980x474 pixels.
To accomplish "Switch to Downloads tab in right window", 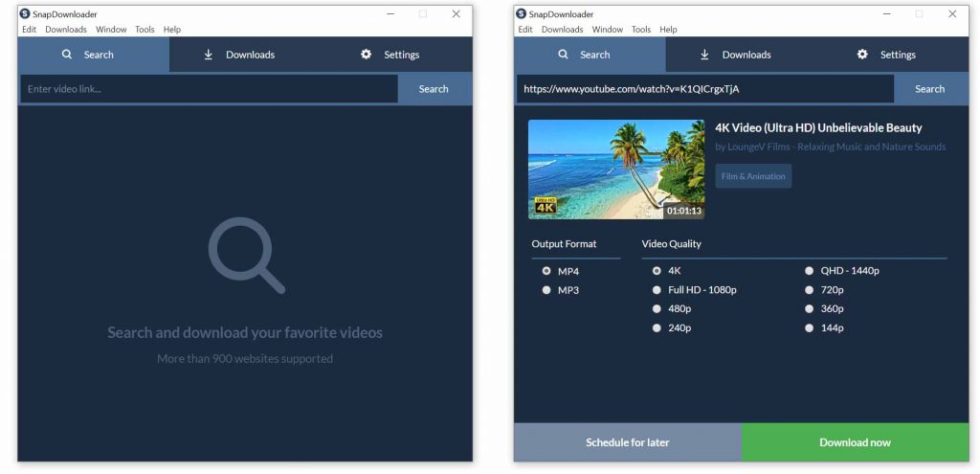I will 742,55.
